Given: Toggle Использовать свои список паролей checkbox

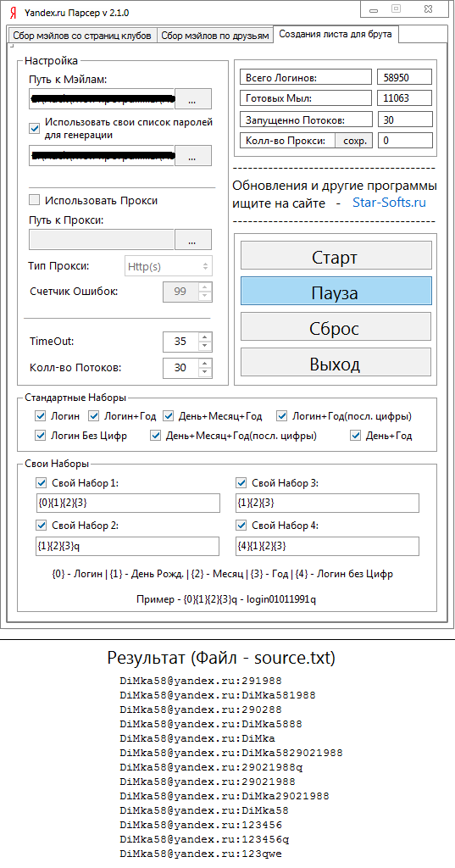Looking at the screenshot, I should pos(35,129).
